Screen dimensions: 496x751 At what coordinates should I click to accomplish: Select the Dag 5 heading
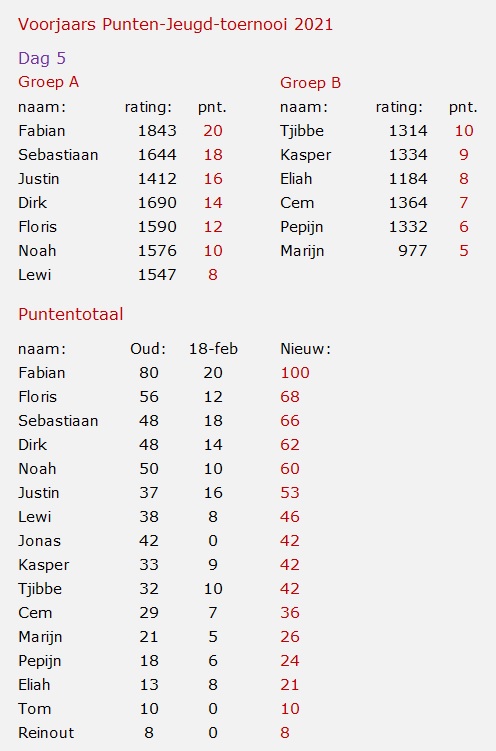point(42,58)
